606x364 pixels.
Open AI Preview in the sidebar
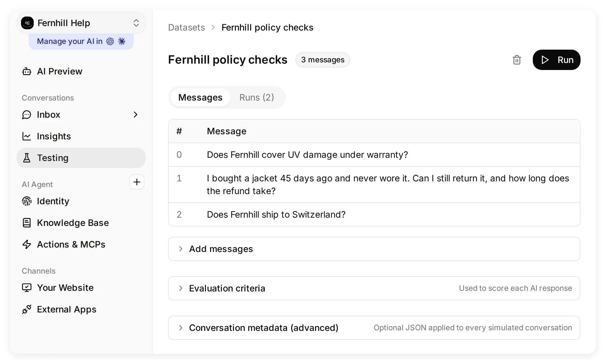coord(81,71)
